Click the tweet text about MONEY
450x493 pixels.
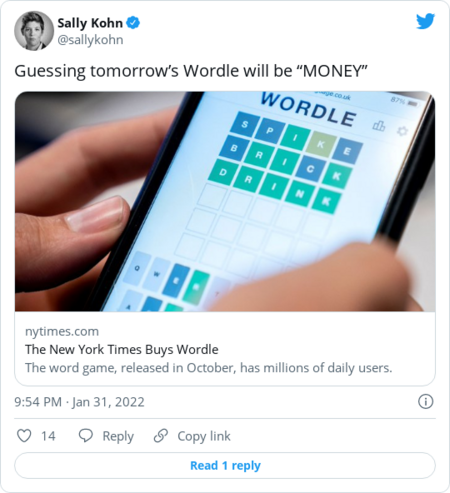[191, 71]
